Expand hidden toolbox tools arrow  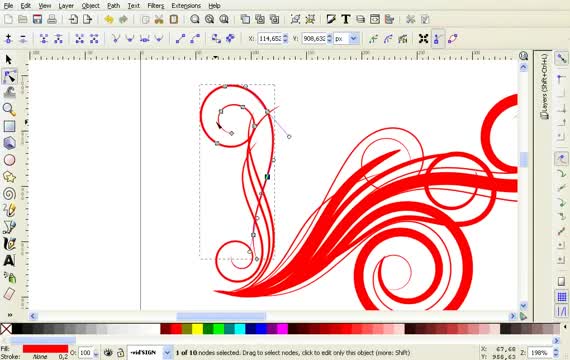[x=10, y=315]
